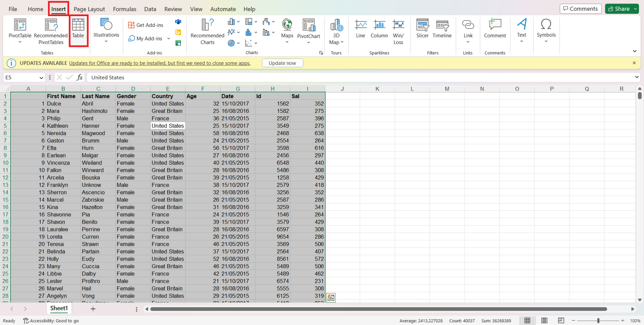Image resolution: width=644 pixels, height=325 pixels.
Task: Insert a Line sparkline
Action: pos(360,29)
